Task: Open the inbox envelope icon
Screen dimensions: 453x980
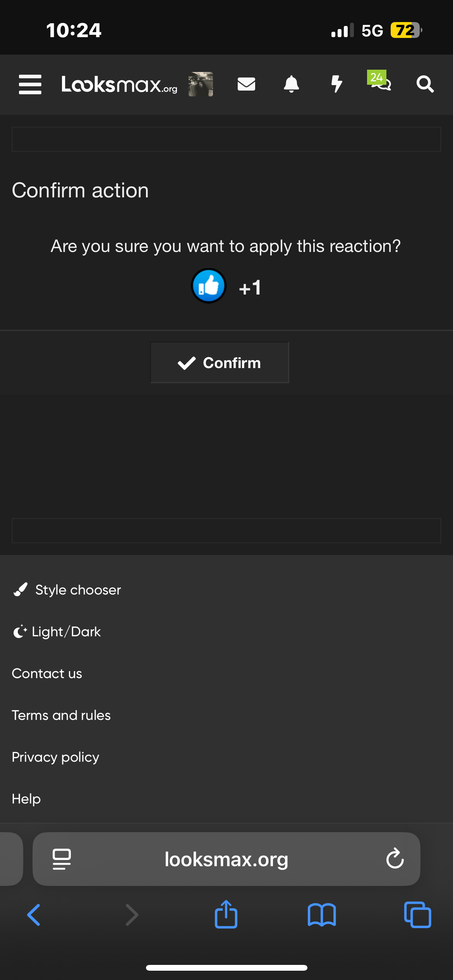Action: 246,84
